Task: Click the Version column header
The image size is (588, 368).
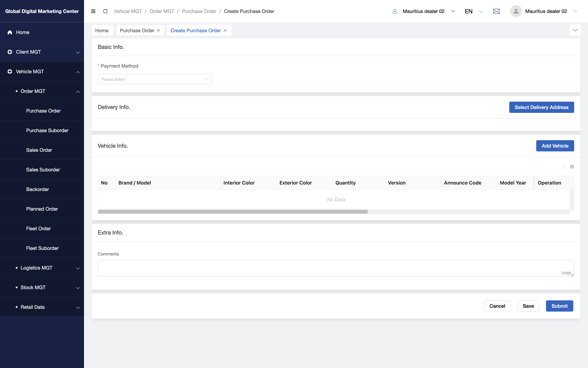Action: (413, 183)
